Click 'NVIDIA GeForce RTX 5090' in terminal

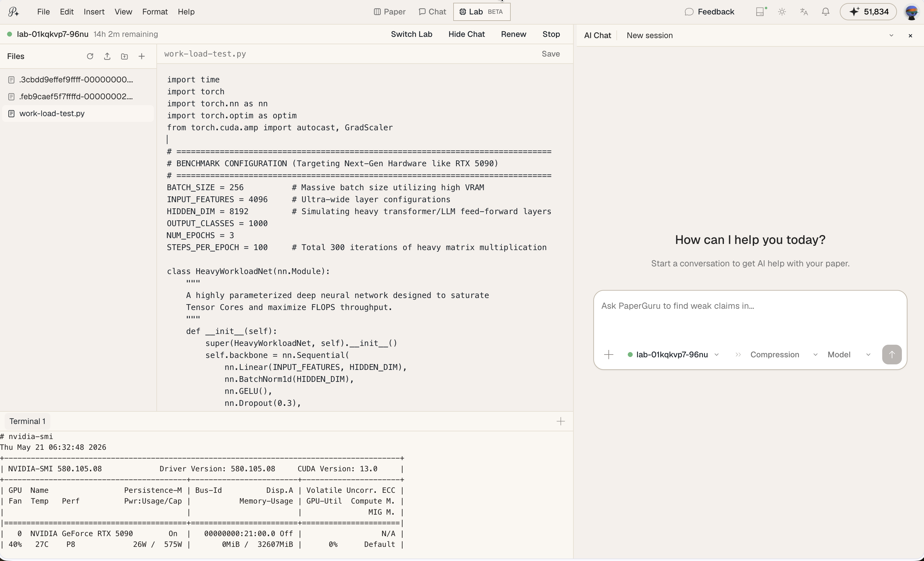(x=81, y=534)
